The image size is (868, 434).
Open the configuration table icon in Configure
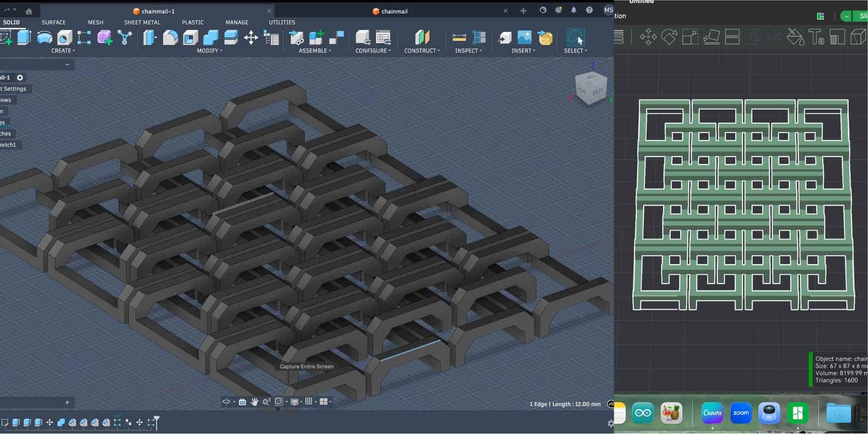383,38
